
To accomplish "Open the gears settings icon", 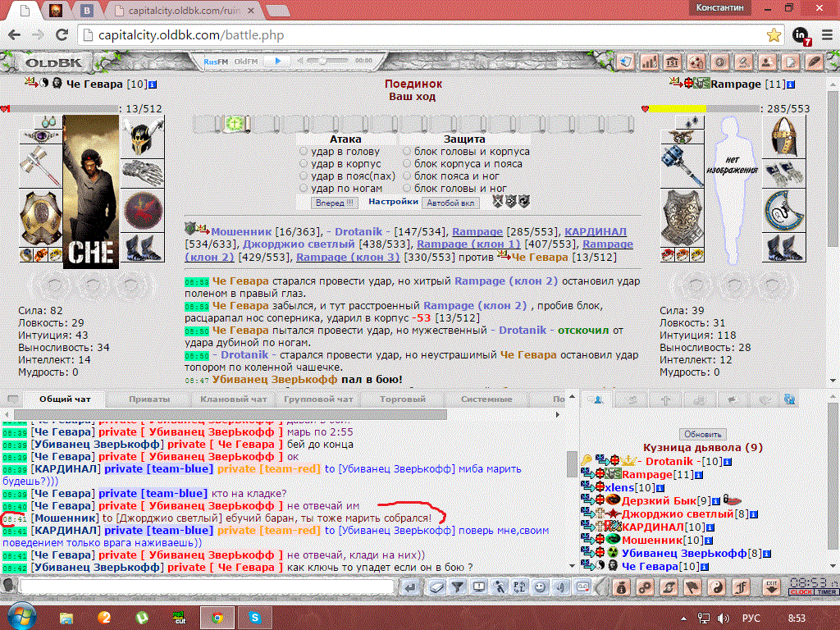I will [x=645, y=587].
